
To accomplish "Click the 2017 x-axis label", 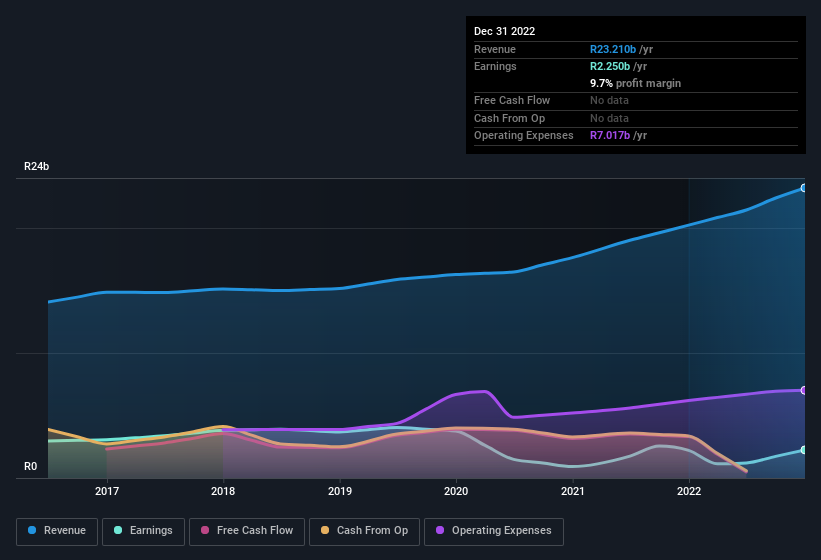I will [107, 491].
